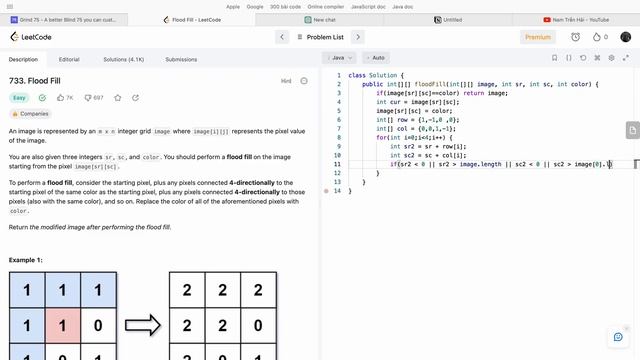Screen dimensions: 640x360
Task: Open the Auto dropdown in the editor
Action: [x=376, y=58]
